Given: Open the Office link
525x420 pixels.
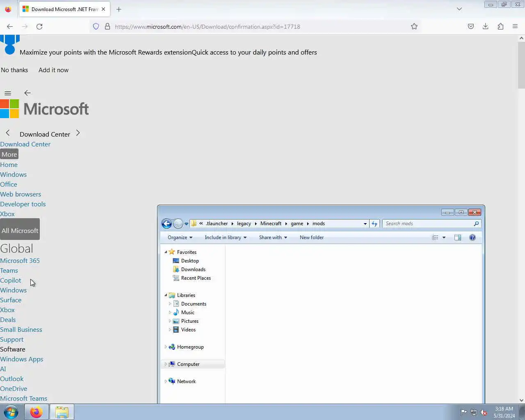Looking at the screenshot, I should coord(9,185).
